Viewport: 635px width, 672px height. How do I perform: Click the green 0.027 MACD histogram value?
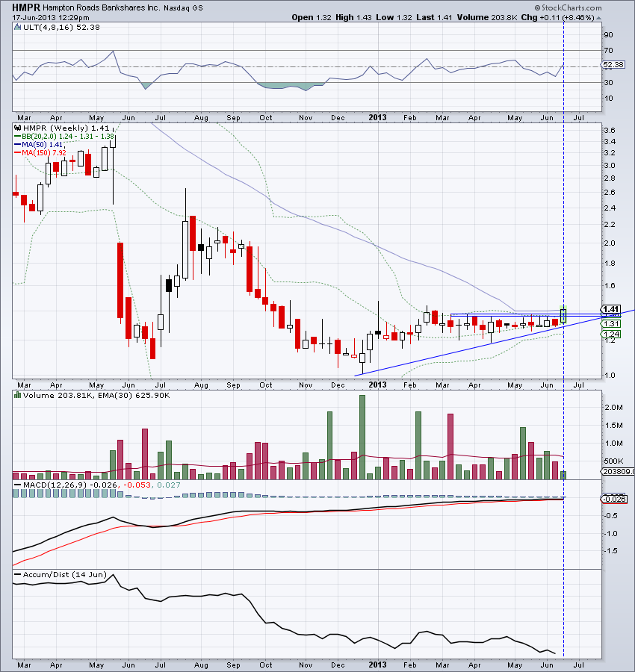pos(169,485)
